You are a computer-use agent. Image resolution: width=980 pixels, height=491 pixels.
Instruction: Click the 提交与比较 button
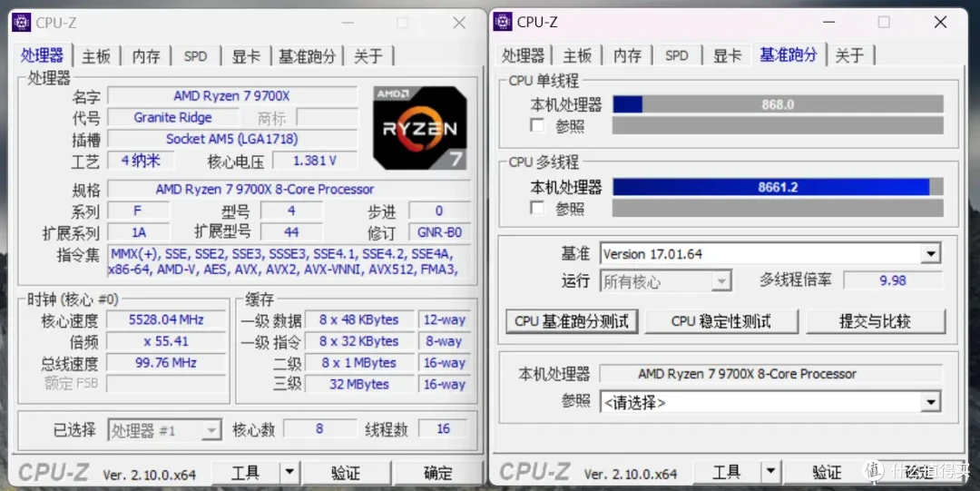point(875,321)
